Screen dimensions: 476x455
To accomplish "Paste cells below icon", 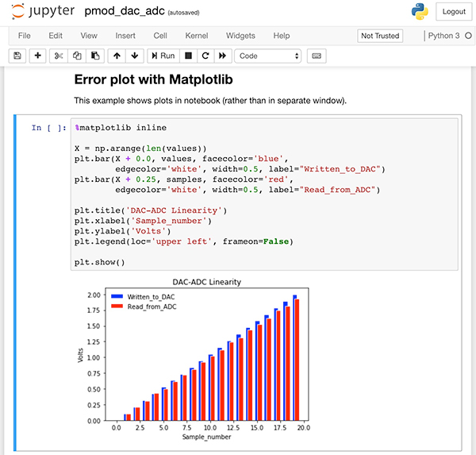I will pyautogui.click(x=95, y=56).
